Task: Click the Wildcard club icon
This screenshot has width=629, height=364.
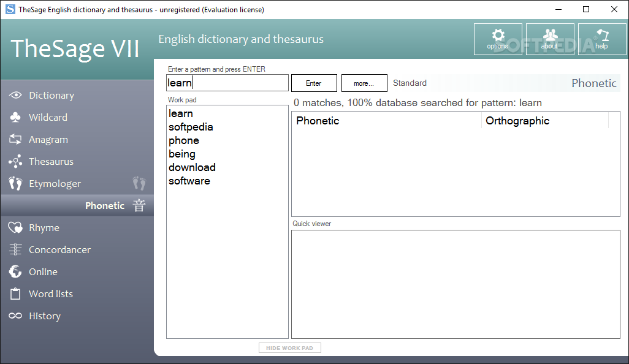Action: (x=15, y=118)
